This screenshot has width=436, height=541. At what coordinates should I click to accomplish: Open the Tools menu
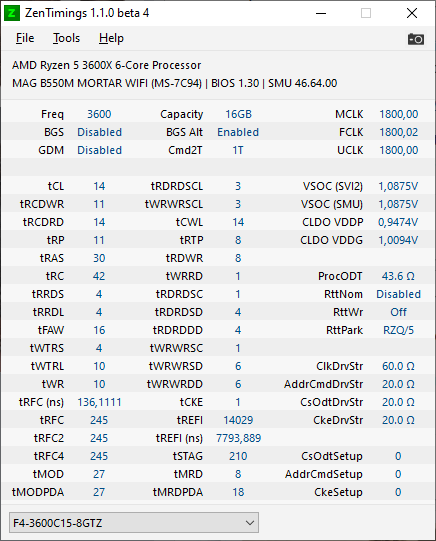tap(66, 38)
